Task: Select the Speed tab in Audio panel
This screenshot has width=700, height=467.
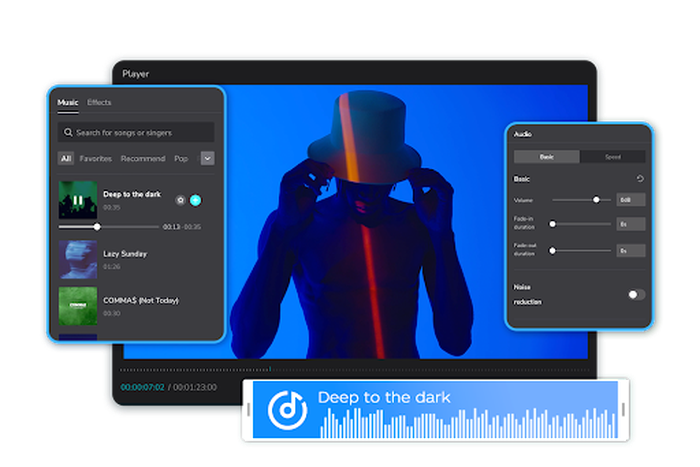Action: [x=612, y=157]
